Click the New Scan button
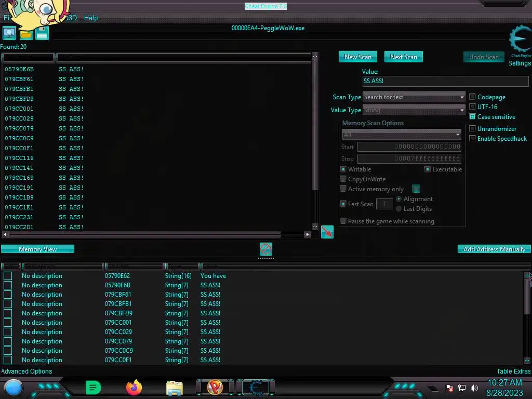 tap(357, 57)
